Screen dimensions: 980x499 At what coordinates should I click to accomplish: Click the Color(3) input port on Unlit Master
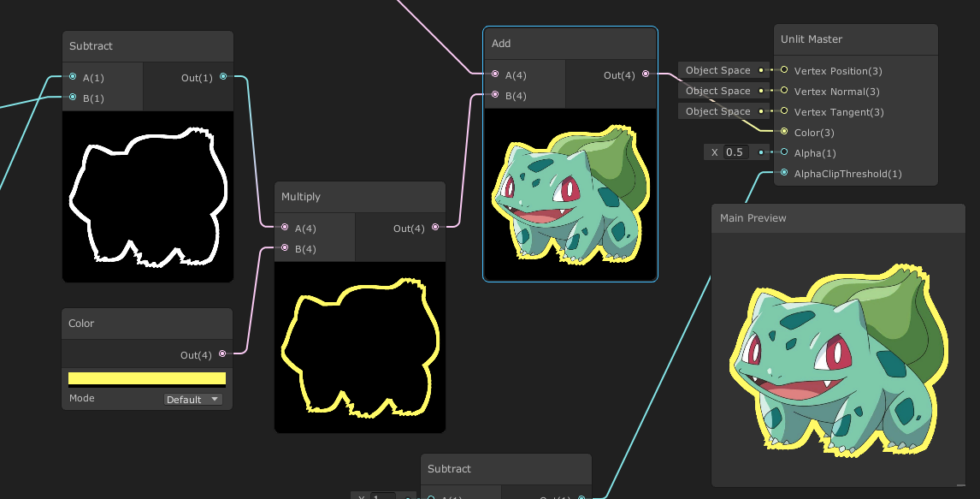(x=784, y=131)
